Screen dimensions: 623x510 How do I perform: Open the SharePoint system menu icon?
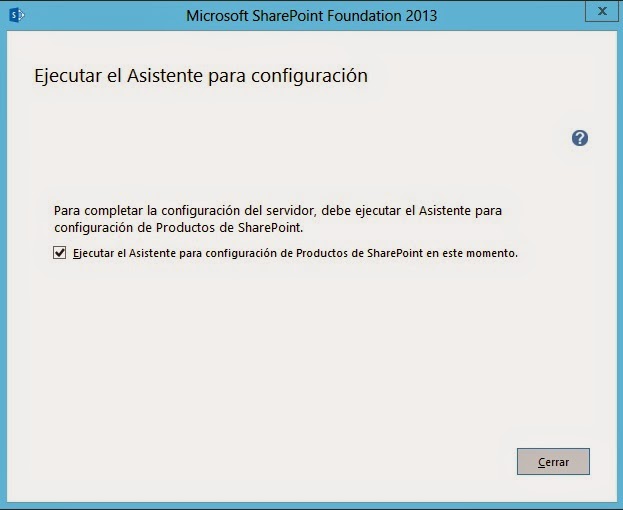tap(17, 16)
